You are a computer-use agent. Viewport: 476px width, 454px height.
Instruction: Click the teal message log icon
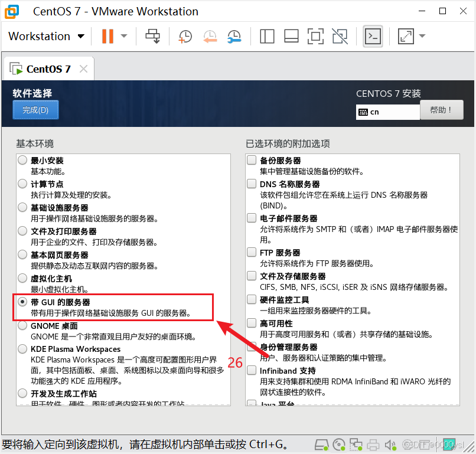click(x=449, y=445)
